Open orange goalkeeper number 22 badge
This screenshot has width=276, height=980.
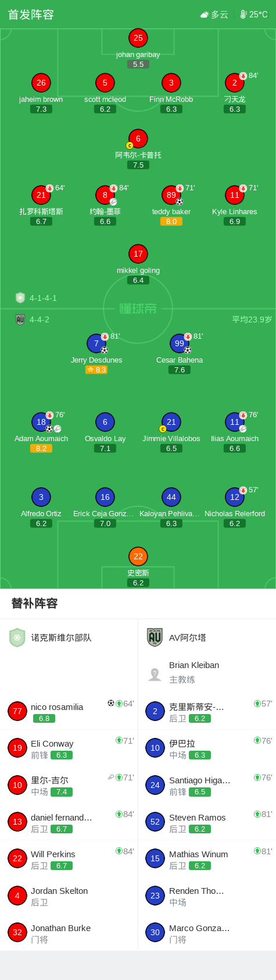point(138,556)
